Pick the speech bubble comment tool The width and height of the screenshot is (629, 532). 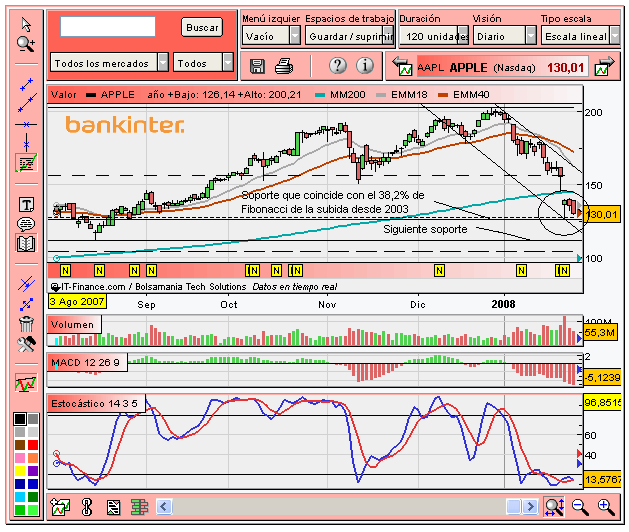pos(26,224)
